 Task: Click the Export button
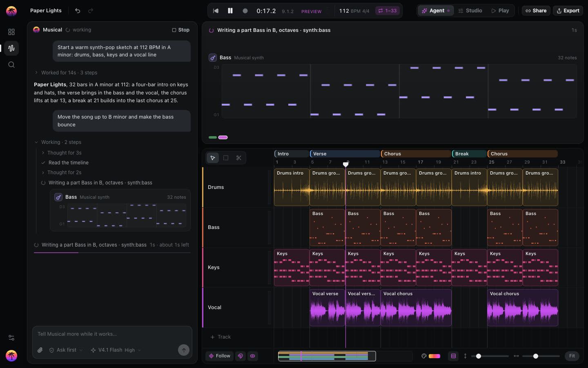click(568, 11)
